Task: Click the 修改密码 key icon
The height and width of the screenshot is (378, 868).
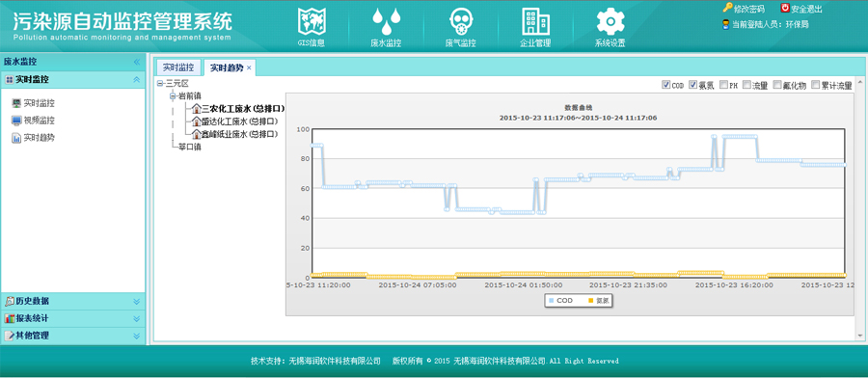Action: pyautogui.click(x=727, y=8)
